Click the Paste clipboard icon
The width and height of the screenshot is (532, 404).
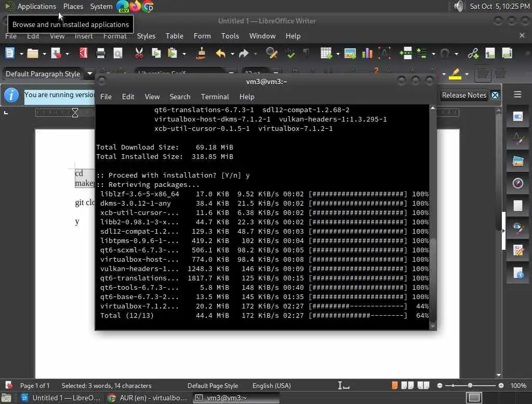pyautogui.click(x=172, y=53)
